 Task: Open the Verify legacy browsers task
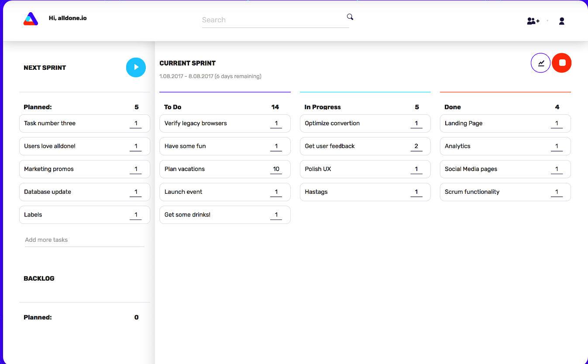[x=225, y=124]
